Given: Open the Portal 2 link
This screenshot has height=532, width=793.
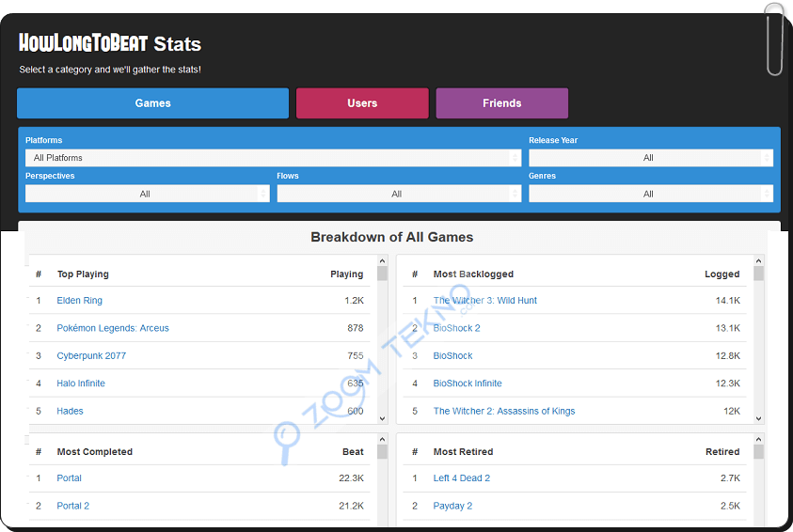Looking at the screenshot, I should pyautogui.click(x=72, y=506).
